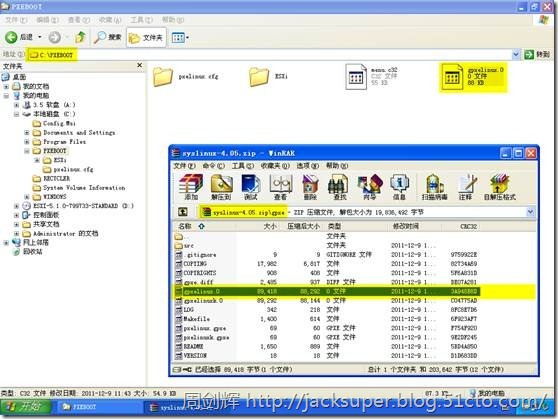Open WinRAR's File menu

click(x=184, y=166)
